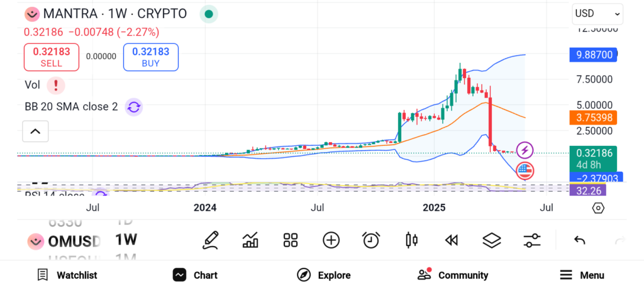Open the Community tab

tap(453, 275)
